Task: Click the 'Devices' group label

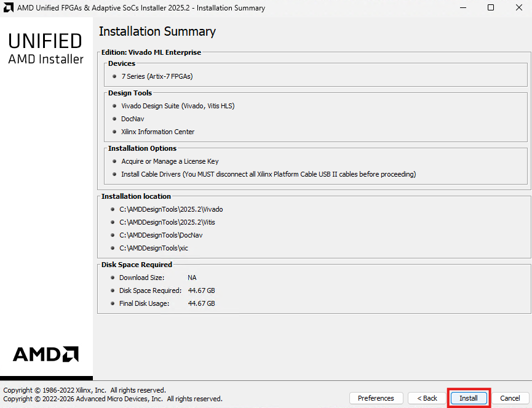Action: 122,63
